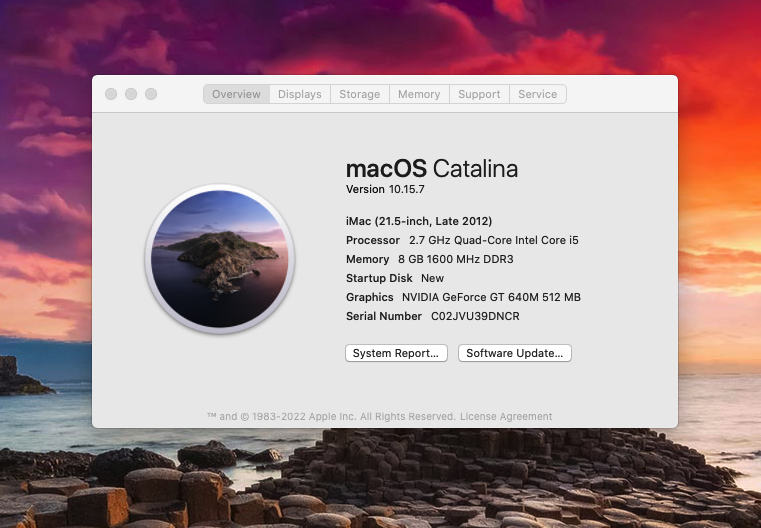Close the About This Mac window

point(111,94)
